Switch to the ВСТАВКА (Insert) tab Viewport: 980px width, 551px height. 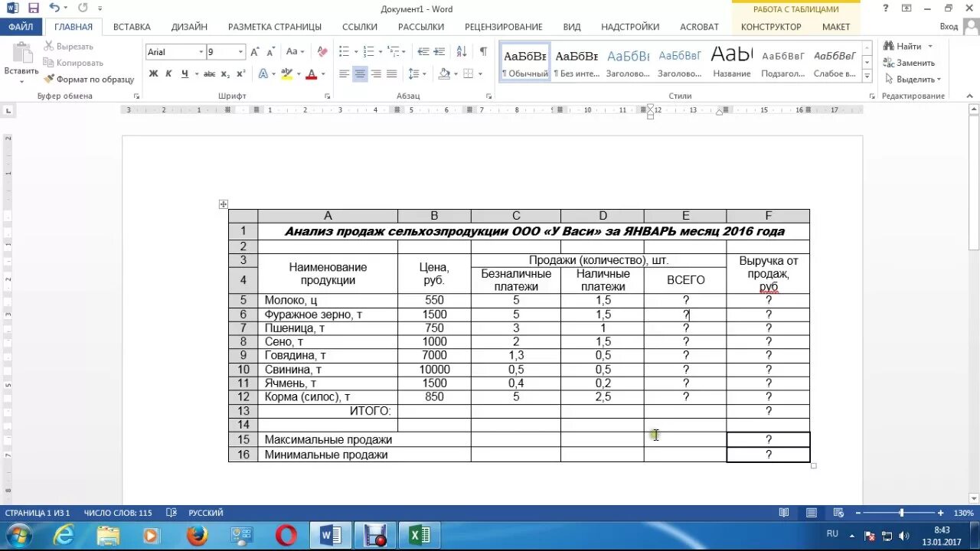tap(132, 26)
